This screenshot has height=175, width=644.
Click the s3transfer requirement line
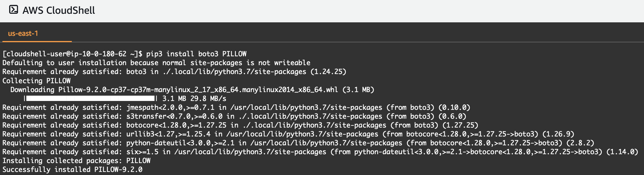coord(234,116)
